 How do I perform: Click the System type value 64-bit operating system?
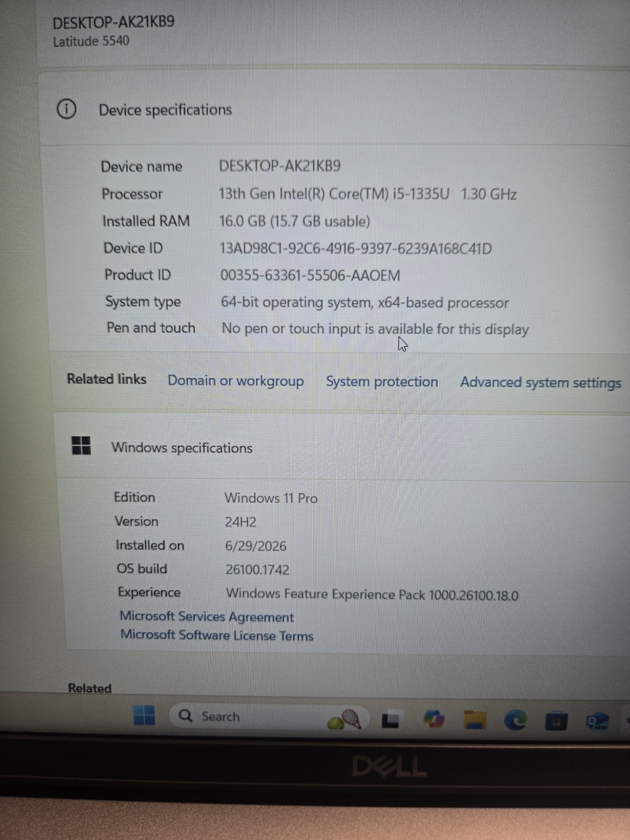(x=364, y=302)
